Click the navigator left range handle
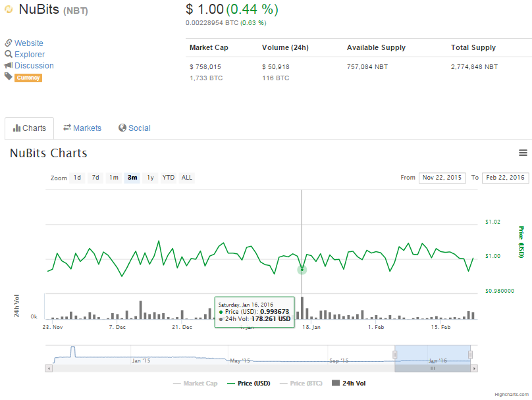Image resolution: width=532 pixels, height=400 pixels. tap(394, 355)
